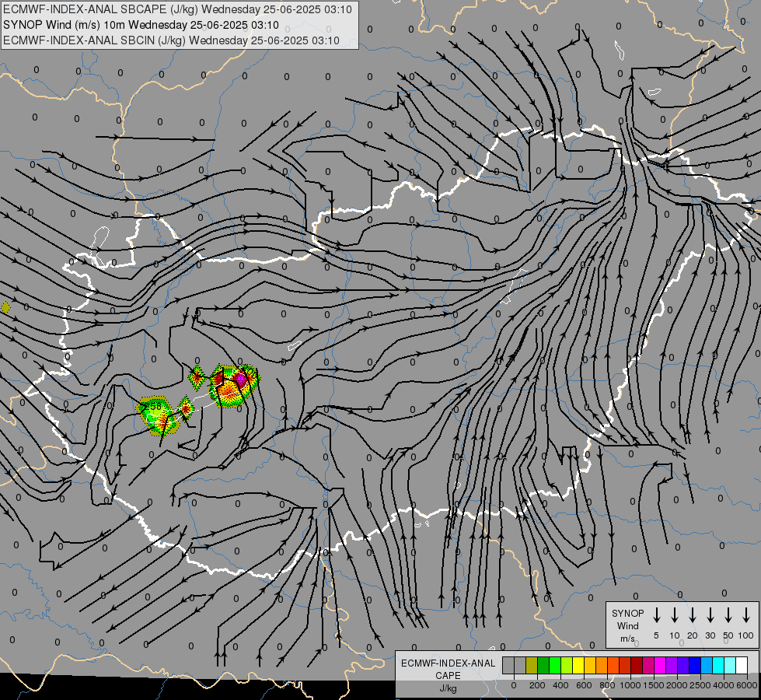This screenshot has width=761, height=700.
Task: Click the J/kg unit under CAPE
Action: (448, 688)
